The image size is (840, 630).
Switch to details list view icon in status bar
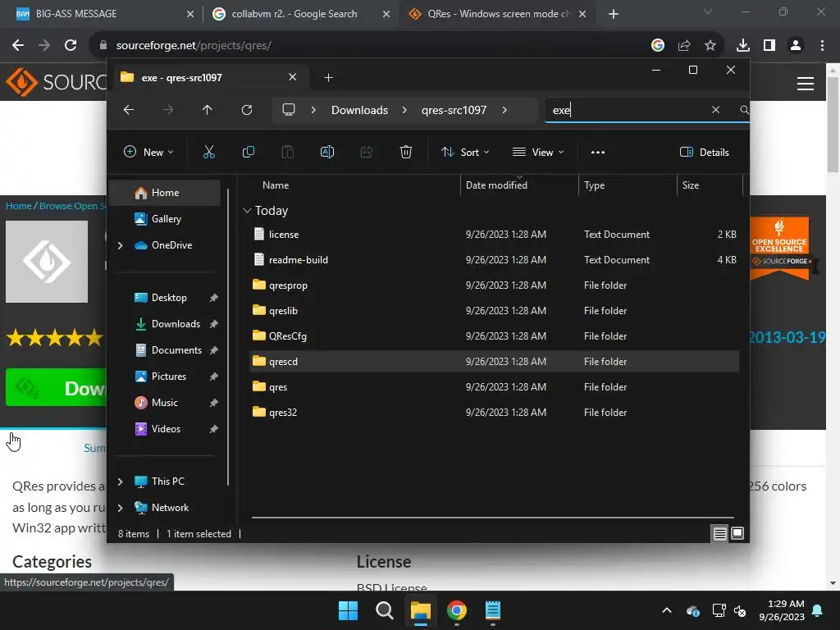tap(720, 533)
